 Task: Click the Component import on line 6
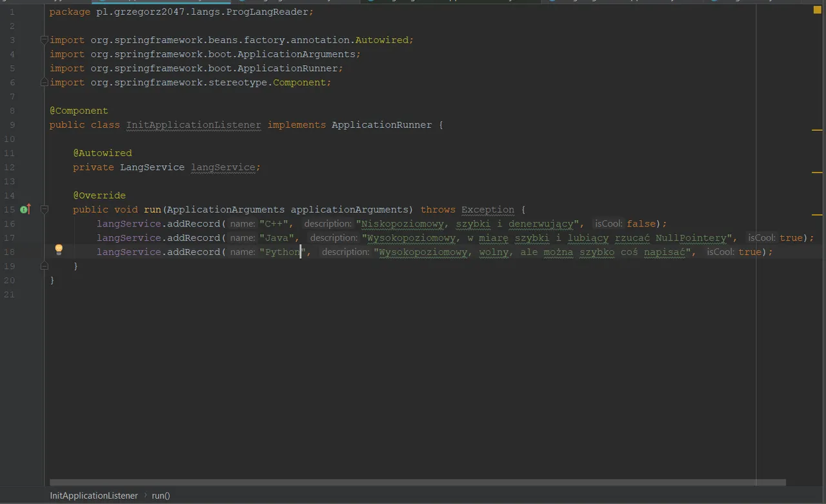click(299, 83)
